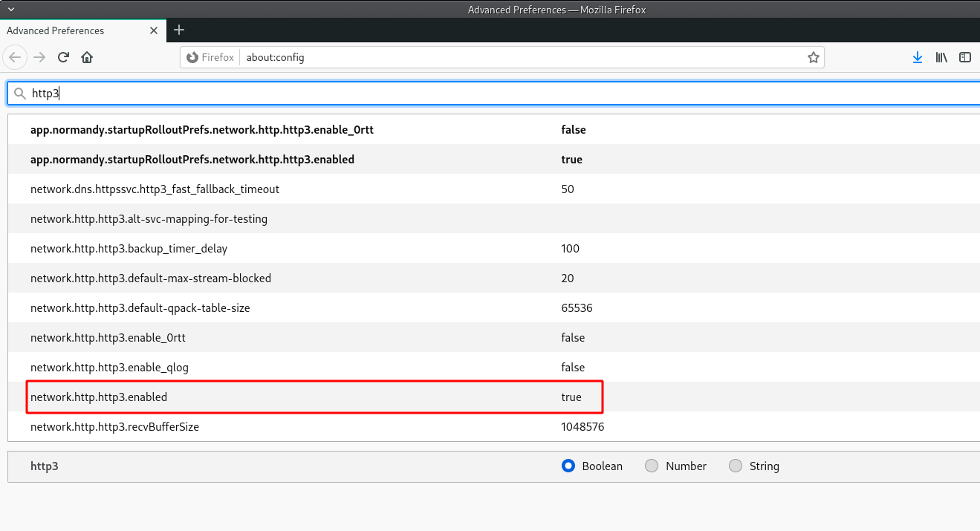
Task: Click the Reload page icon
Action: [x=64, y=57]
